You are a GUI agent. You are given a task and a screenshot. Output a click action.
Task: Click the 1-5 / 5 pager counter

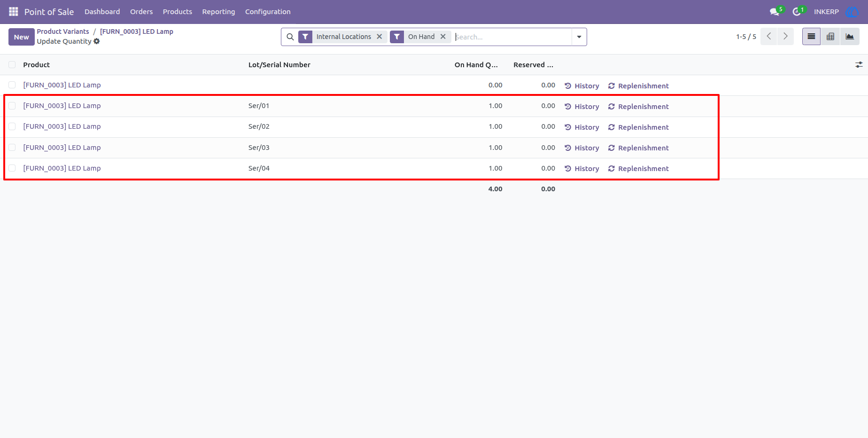pyautogui.click(x=746, y=37)
